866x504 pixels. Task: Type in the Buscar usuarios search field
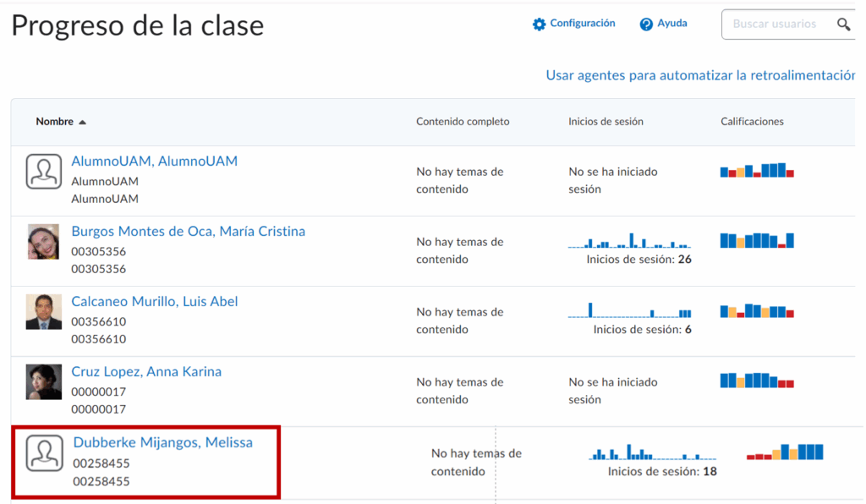774,25
